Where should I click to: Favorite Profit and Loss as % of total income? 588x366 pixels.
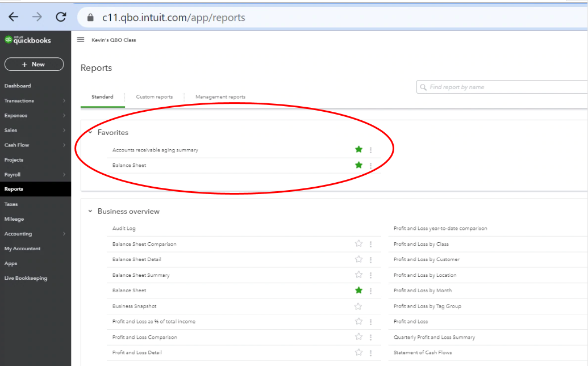[358, 321]
